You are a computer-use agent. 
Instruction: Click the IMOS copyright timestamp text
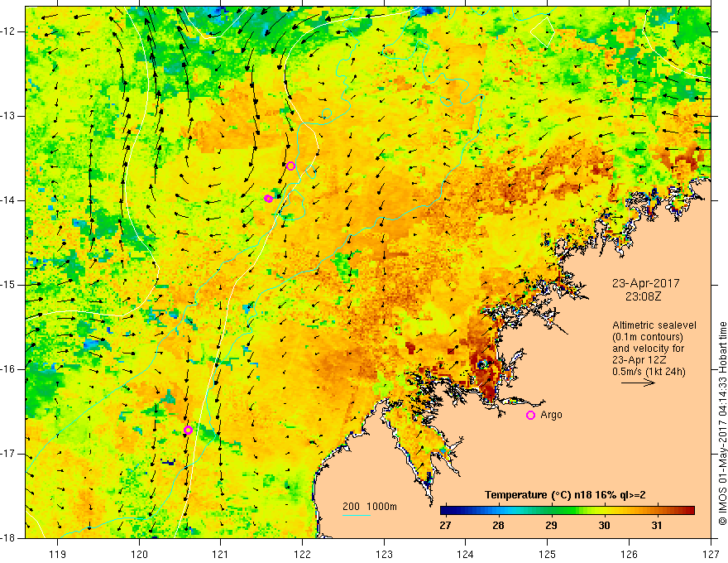pos(722,423)
